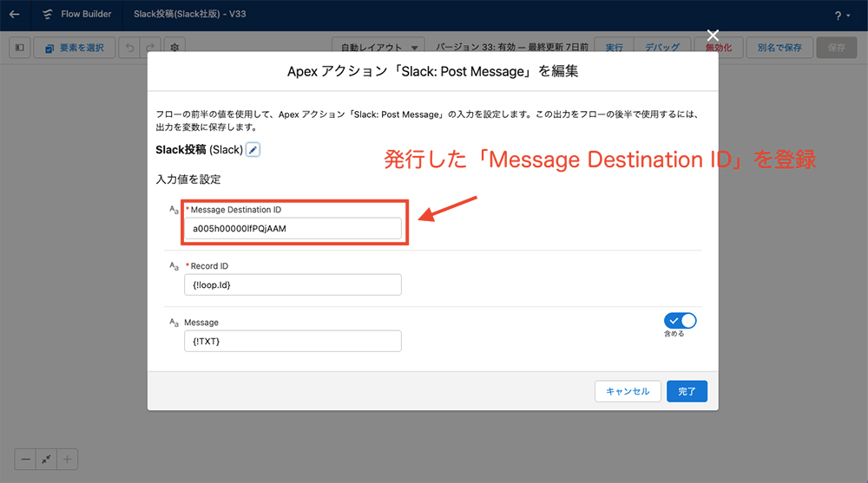Click the 入力値を設定 heading
868x483 pixels.
click(188, 179)
